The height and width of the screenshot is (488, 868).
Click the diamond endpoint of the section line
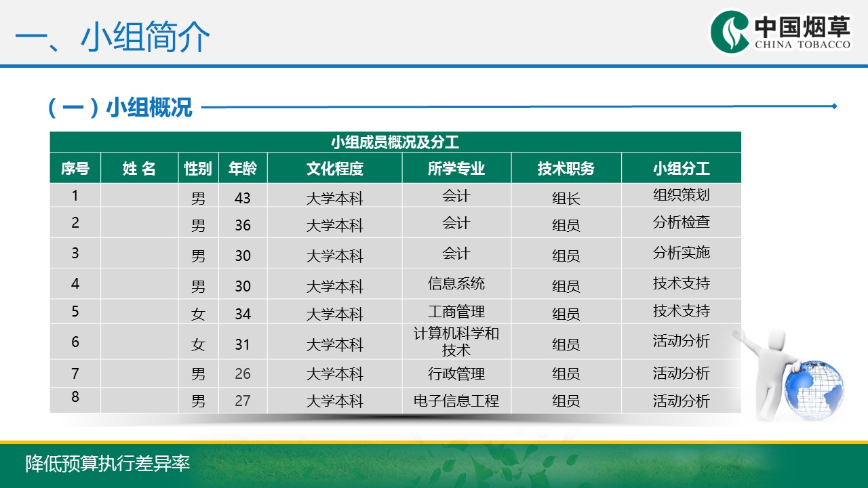[834, 106]
